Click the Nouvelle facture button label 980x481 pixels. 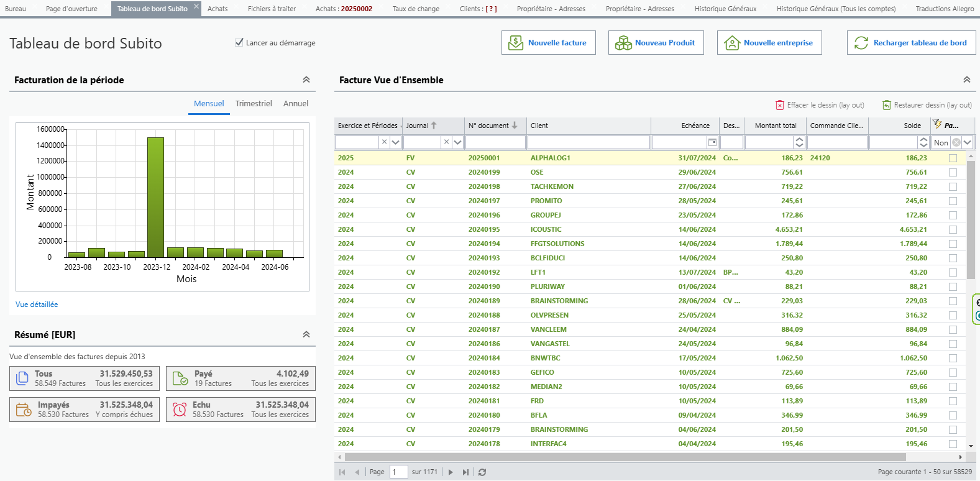(x=557, y=43)
